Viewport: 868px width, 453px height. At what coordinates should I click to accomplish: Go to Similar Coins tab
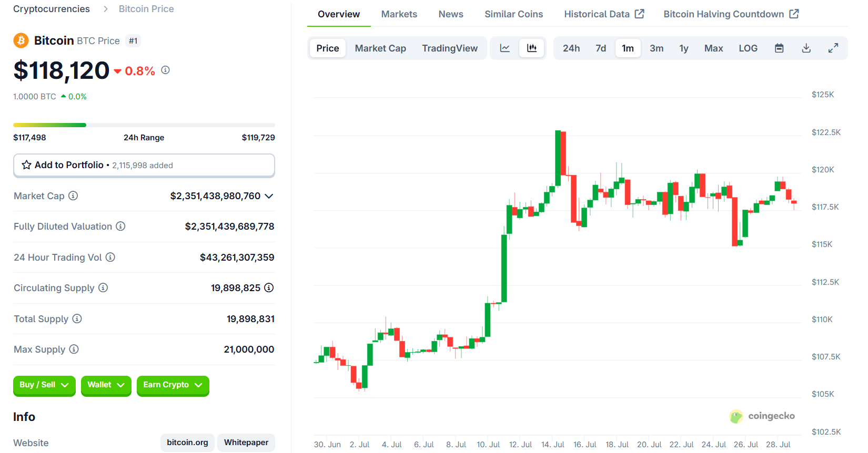513,14
